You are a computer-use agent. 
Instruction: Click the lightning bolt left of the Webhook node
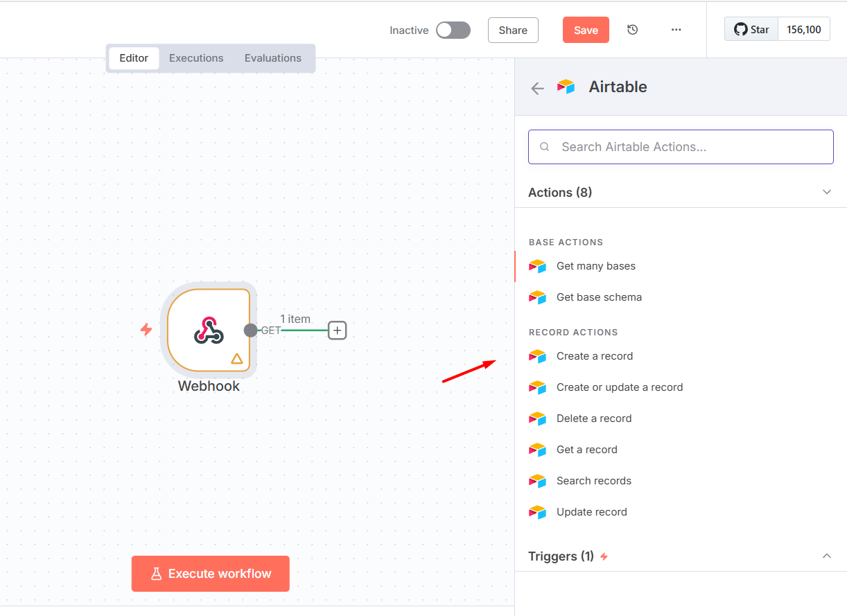pos(146,331)
